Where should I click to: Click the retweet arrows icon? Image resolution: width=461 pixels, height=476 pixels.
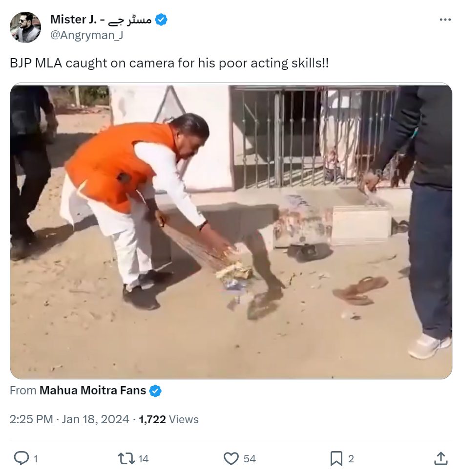point(126,458)
